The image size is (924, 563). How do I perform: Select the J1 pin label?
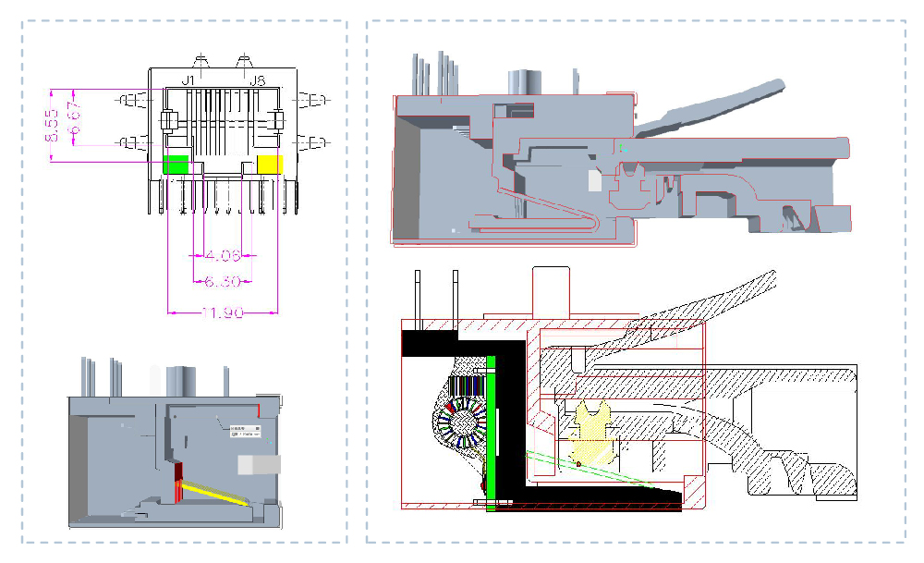coord(188,81)
